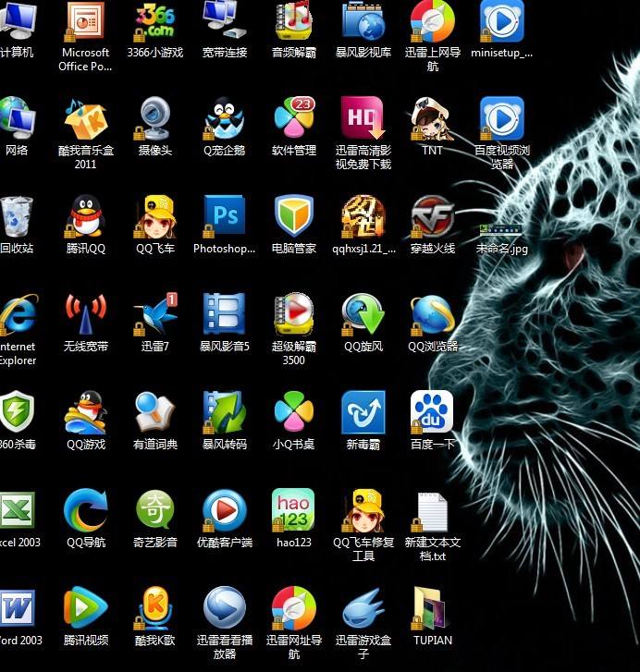Open 软件管理 with 23 badge
This screenshot has height=672, width=640.
(294, 116)
